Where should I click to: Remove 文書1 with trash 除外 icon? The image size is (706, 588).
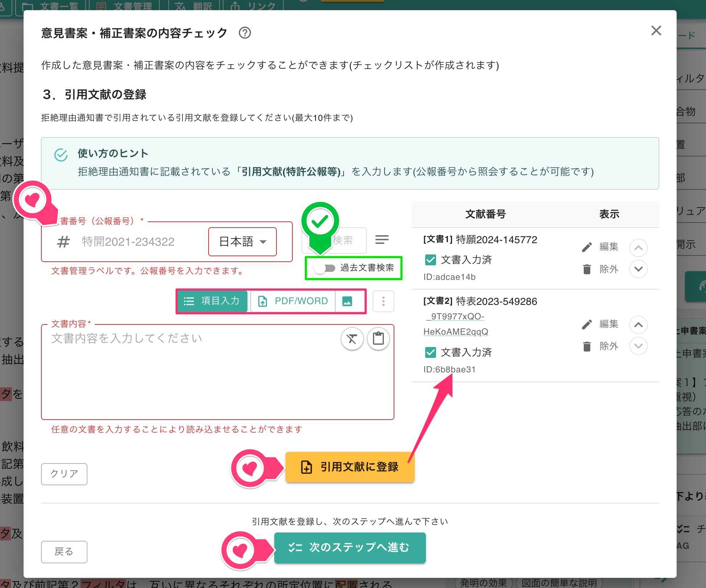pos(600,269)
